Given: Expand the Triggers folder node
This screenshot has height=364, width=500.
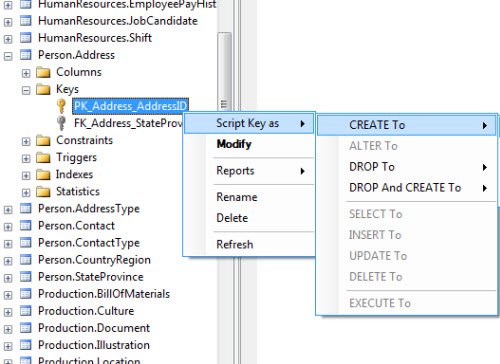Looking at the screenshot, I should 26,159.
